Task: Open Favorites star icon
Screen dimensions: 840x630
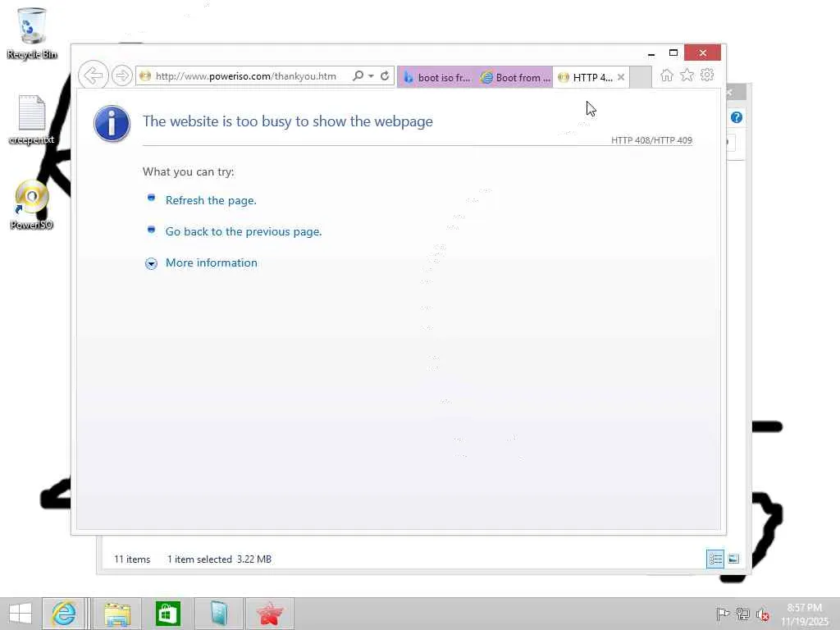Action: (687, 75)
